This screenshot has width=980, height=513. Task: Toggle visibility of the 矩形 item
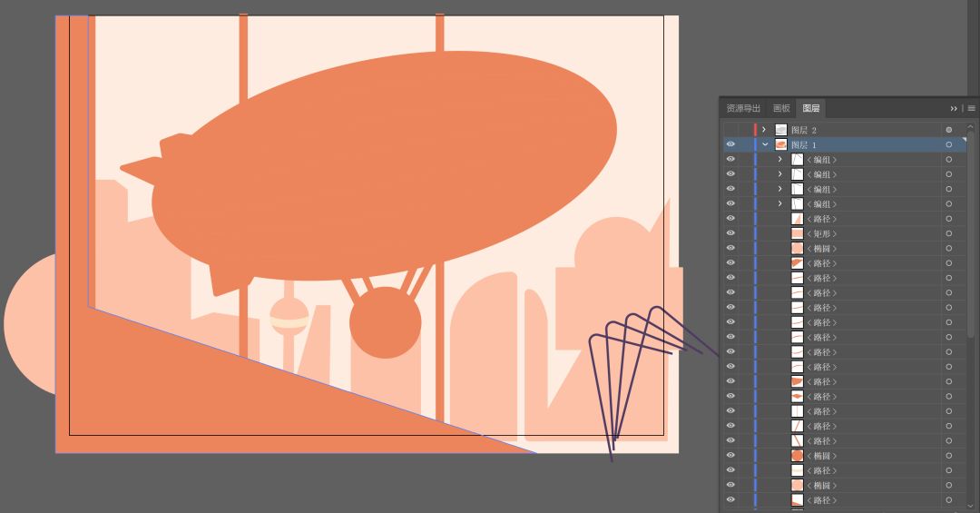pos(730,234)
